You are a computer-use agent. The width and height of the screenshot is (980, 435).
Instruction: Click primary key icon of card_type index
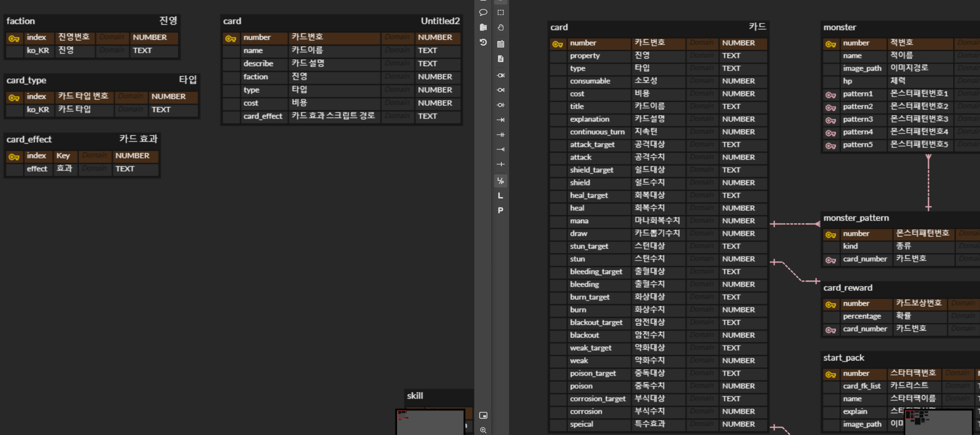14,98
